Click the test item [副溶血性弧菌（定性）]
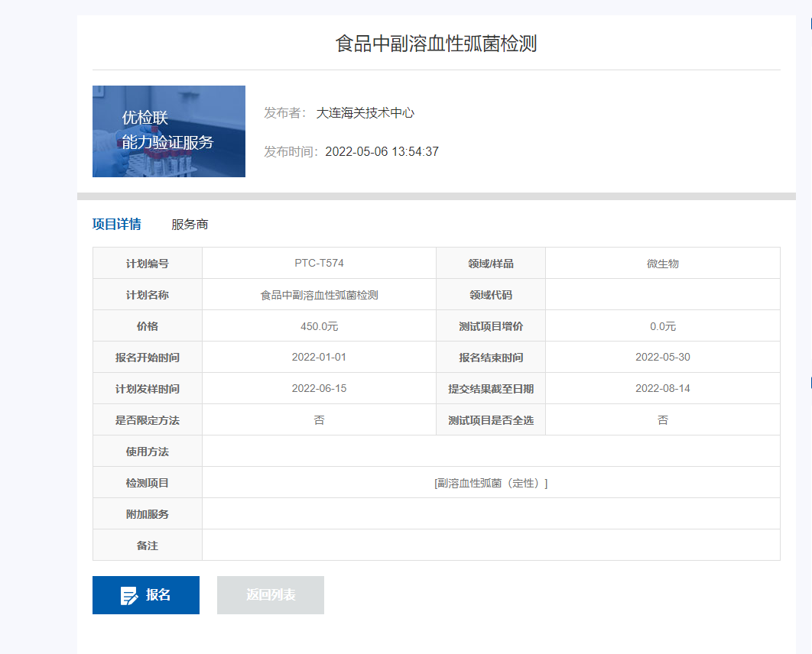 click(x=491, y=483)
